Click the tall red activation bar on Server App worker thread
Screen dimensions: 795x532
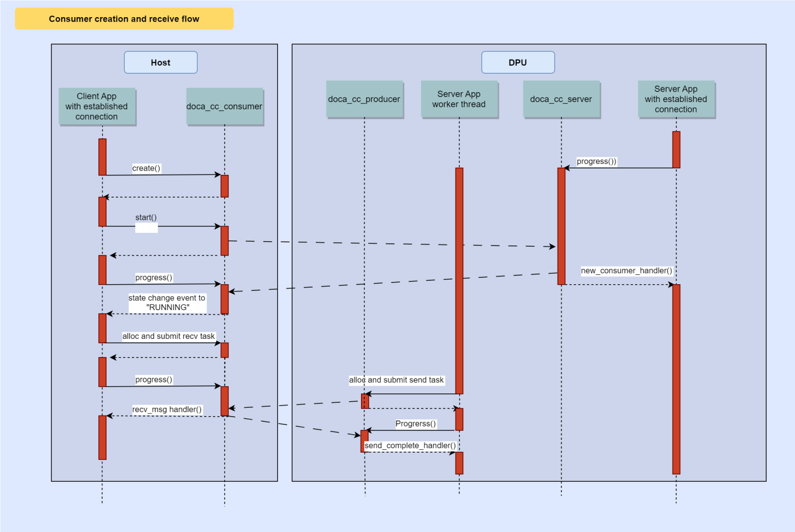click(459, 276)
